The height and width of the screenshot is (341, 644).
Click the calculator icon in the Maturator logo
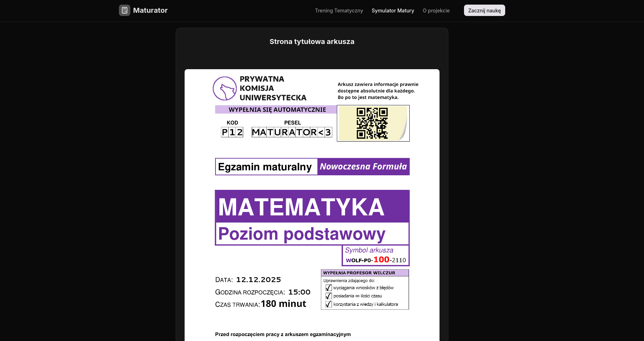click(124, 10)
